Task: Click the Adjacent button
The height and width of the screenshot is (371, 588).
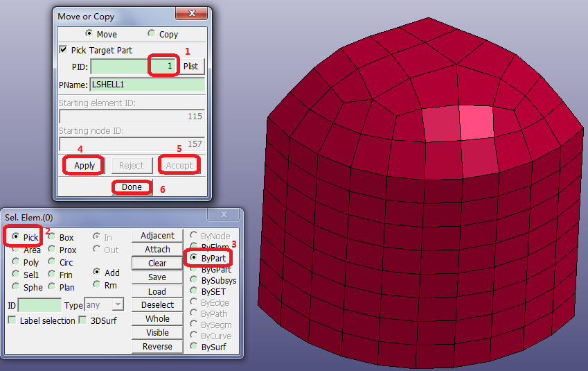Action: point(157,236)
